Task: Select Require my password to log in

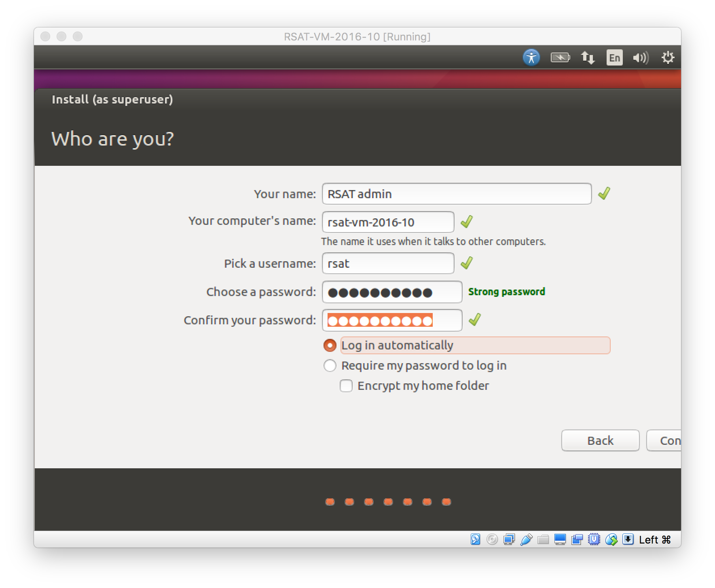Action: (330, 366)
